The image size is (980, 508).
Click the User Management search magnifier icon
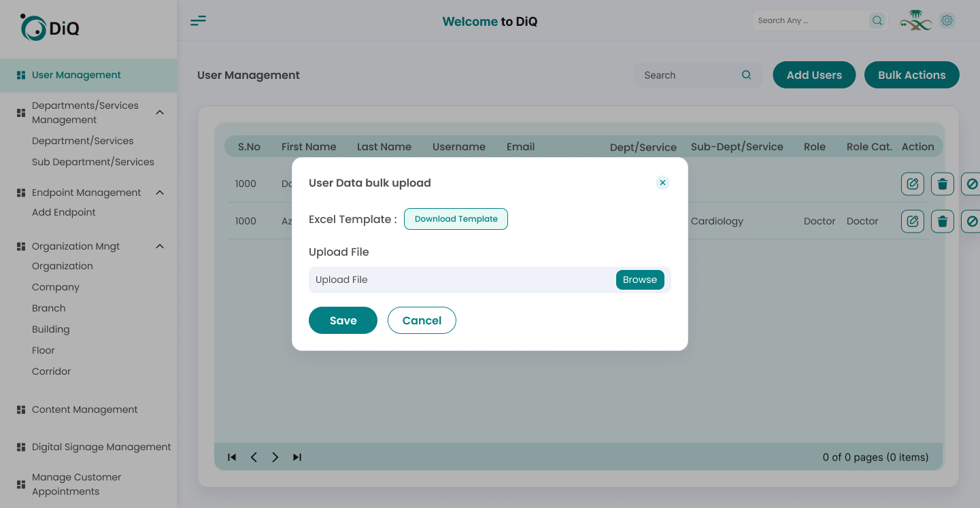click(x=746, y=75)
